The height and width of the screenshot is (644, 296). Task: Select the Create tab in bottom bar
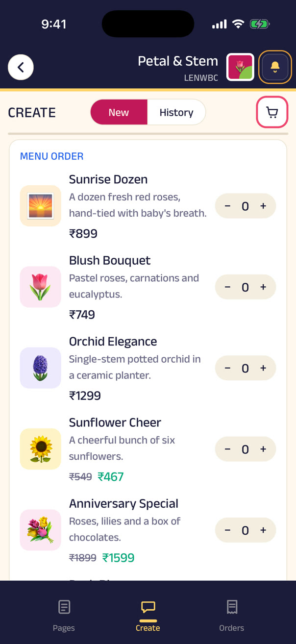(x=148, y=615)
